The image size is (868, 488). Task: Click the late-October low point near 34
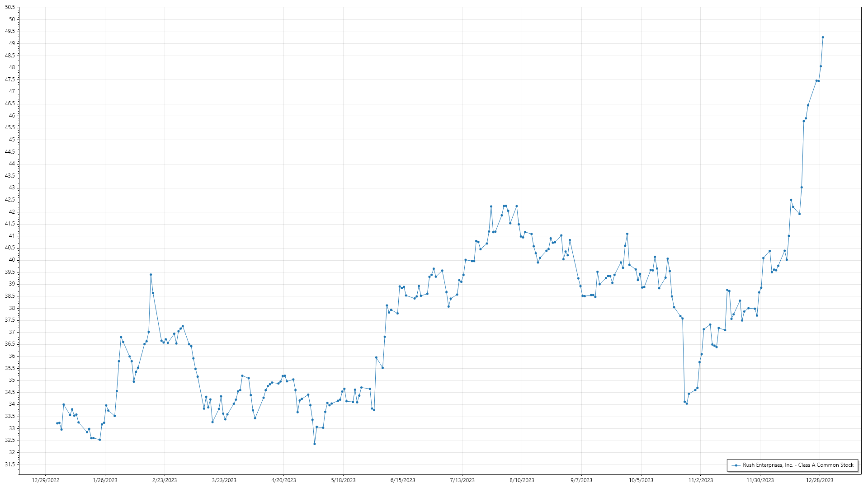(687, 404)
